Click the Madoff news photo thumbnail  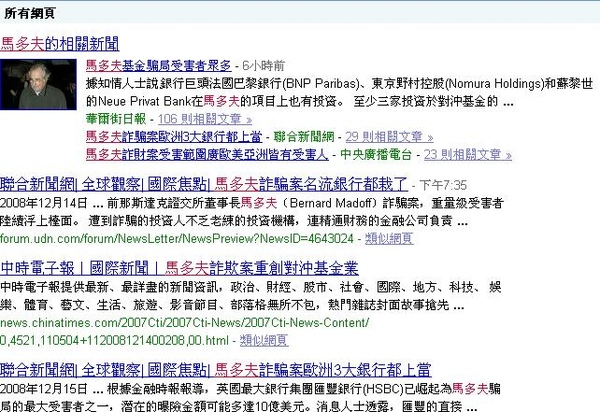pos(38,84)
